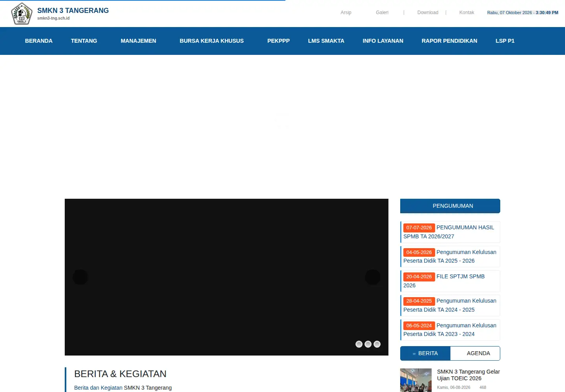Open the TENTANG menu
The image size is (565, 392).
coord(84,41)
